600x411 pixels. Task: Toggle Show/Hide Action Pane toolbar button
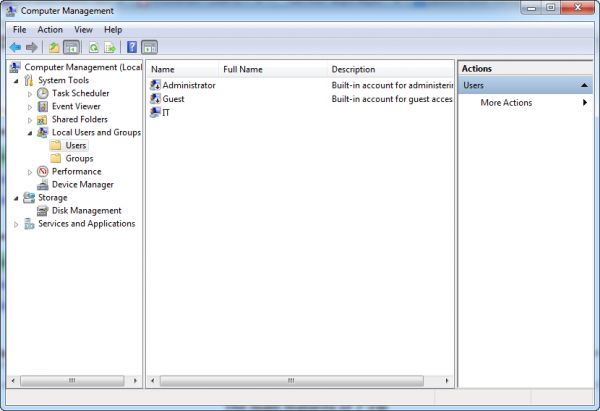pos(150,47)
